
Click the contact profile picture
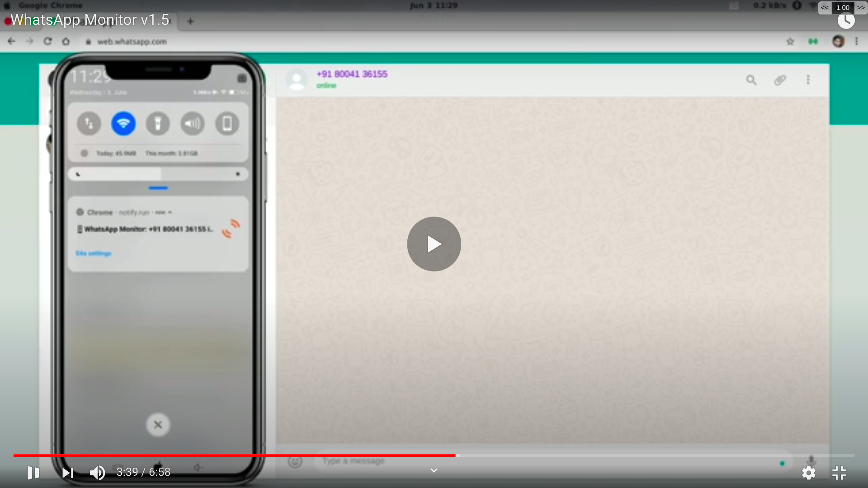click(x=297, y=80)
